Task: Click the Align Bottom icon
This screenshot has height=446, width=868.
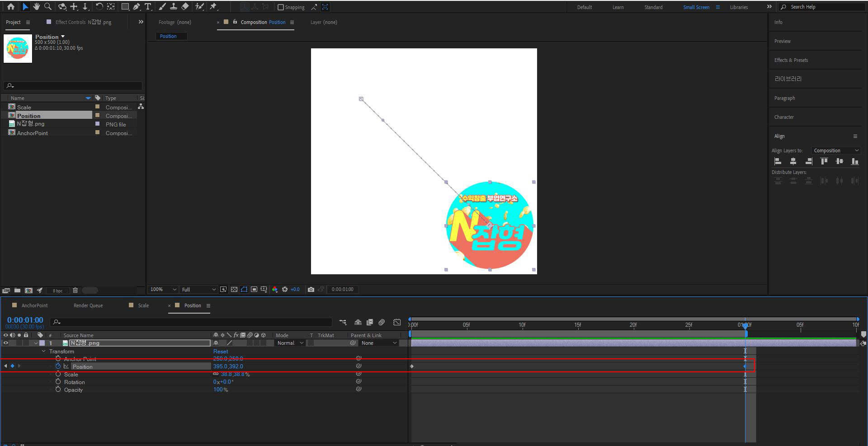Action: 855,161
